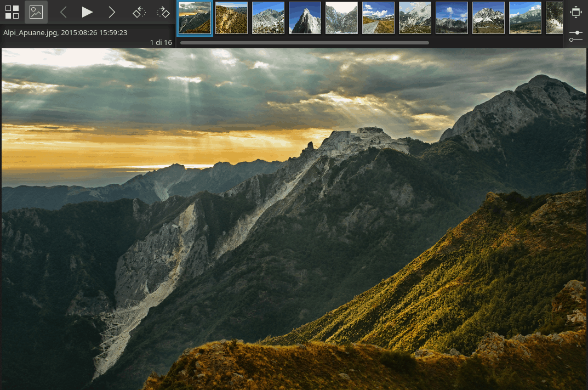This screenshot has width=588, height=390.
Task: Select the fourth thumbnail with the pointed peak
Action: click(x=305, y=18)
